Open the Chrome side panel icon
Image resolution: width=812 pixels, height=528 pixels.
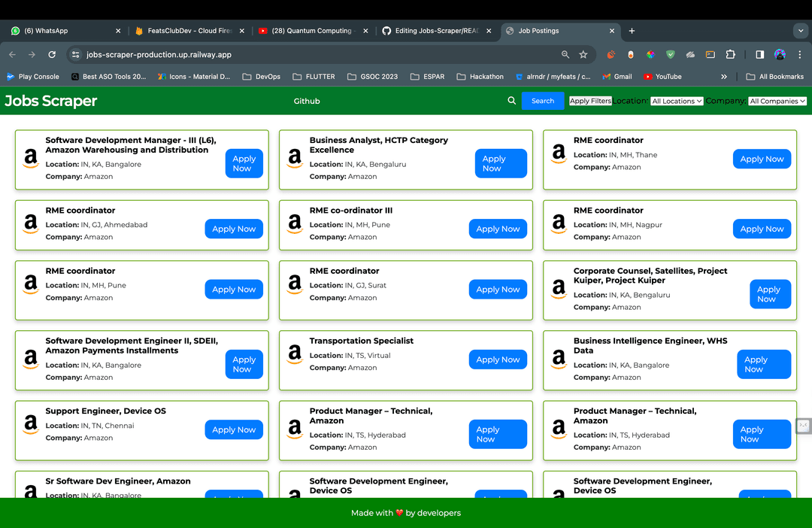760,54
